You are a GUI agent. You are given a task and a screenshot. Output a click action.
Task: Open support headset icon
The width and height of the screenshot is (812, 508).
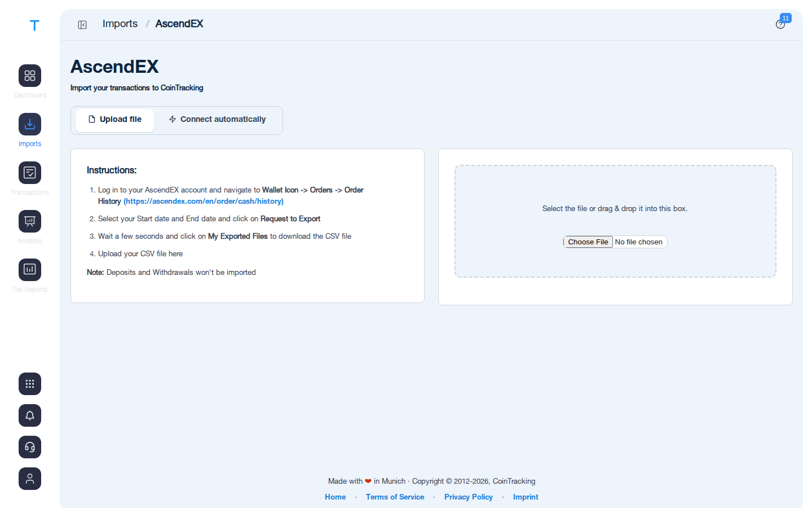[30, 447]
